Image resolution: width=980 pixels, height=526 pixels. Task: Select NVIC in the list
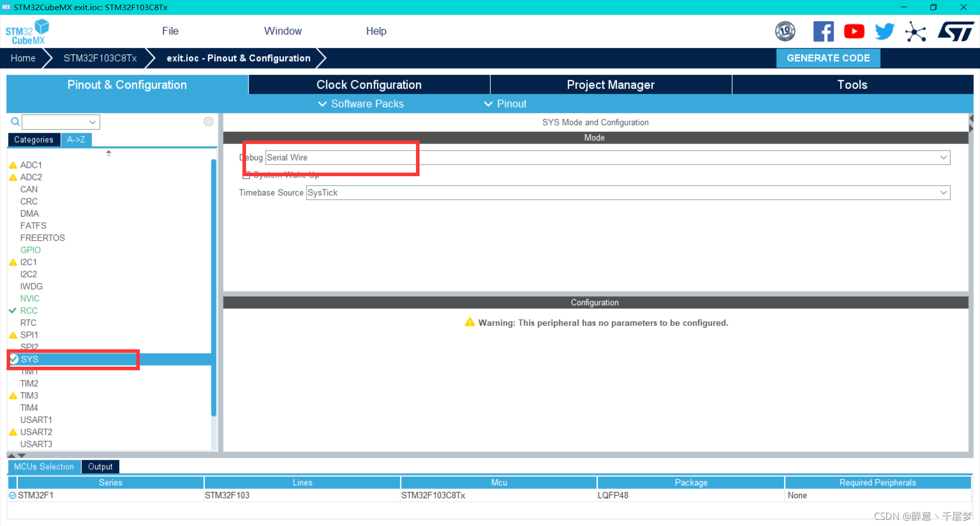point(30,299)
